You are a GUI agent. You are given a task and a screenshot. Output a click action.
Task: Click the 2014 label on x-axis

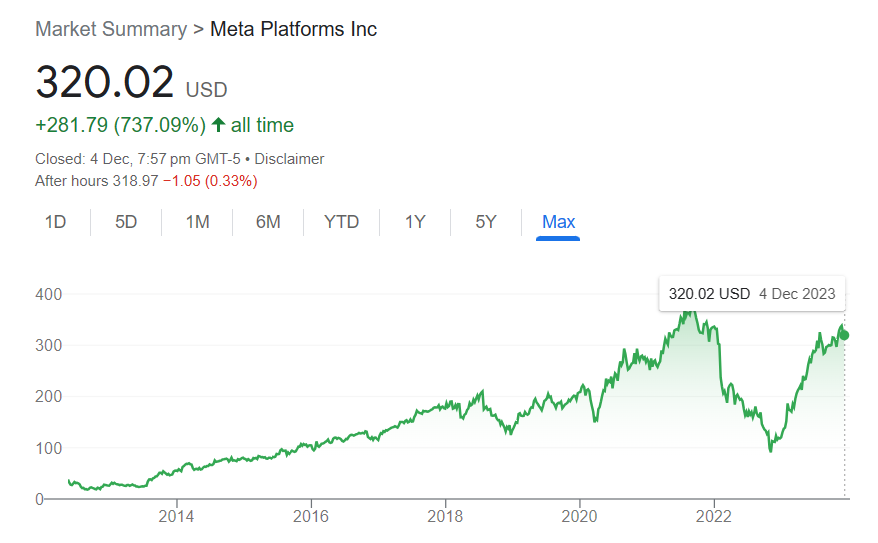click(176, 517)
